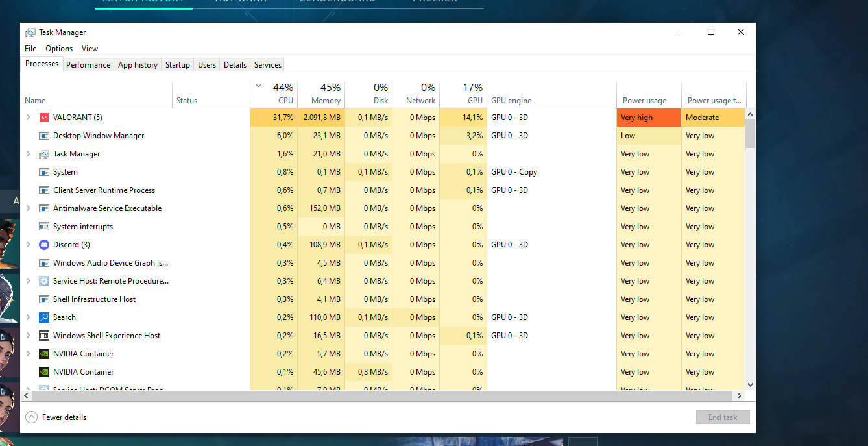Select the Processes tab
Viewport: 868px width, 446px height.
[x=42, y=64]
